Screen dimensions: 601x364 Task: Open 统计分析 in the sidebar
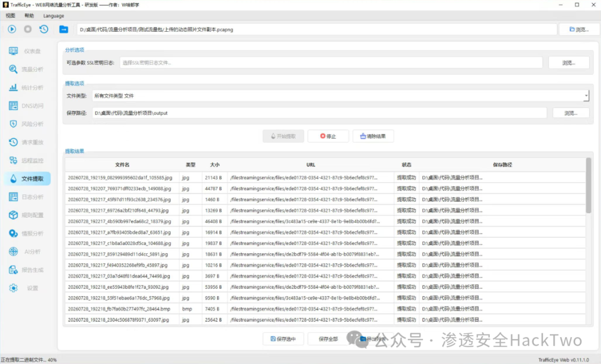click(x=27, y=87)
